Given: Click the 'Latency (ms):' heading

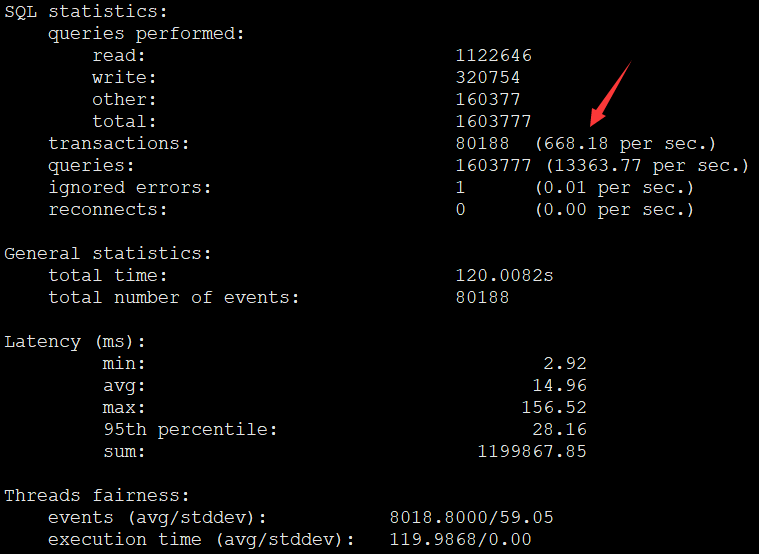Looking at the screenshot, I should point(75,342).
